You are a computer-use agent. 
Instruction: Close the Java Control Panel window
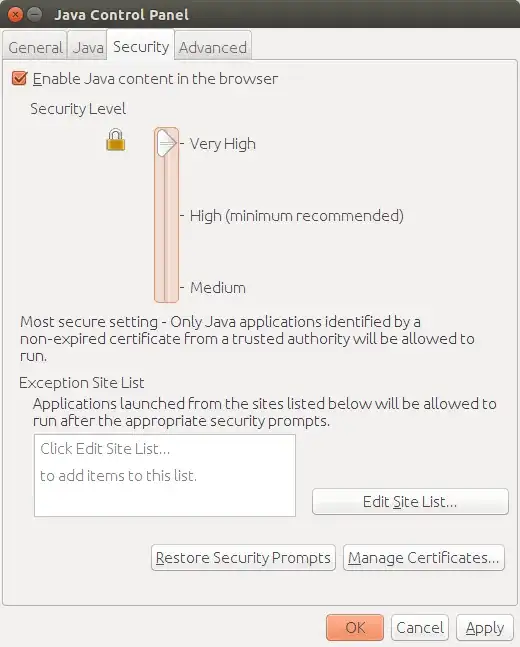pyautogui.click(x=15, y=15)
